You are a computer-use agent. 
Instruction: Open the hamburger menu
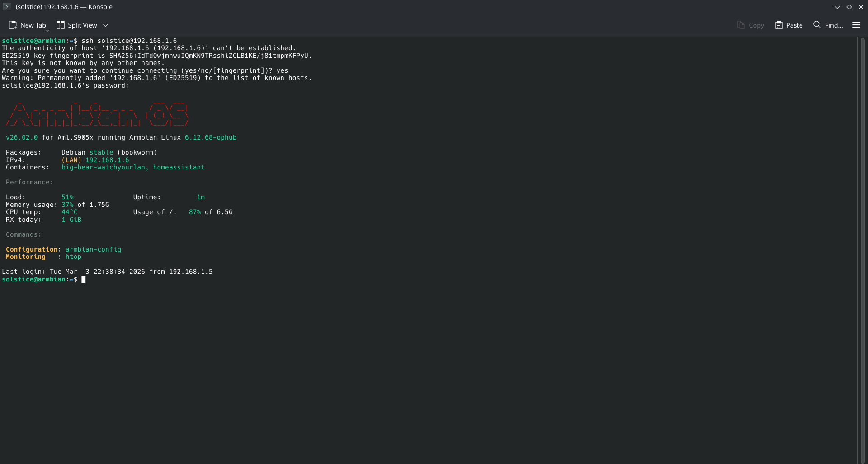click(856, 25)
